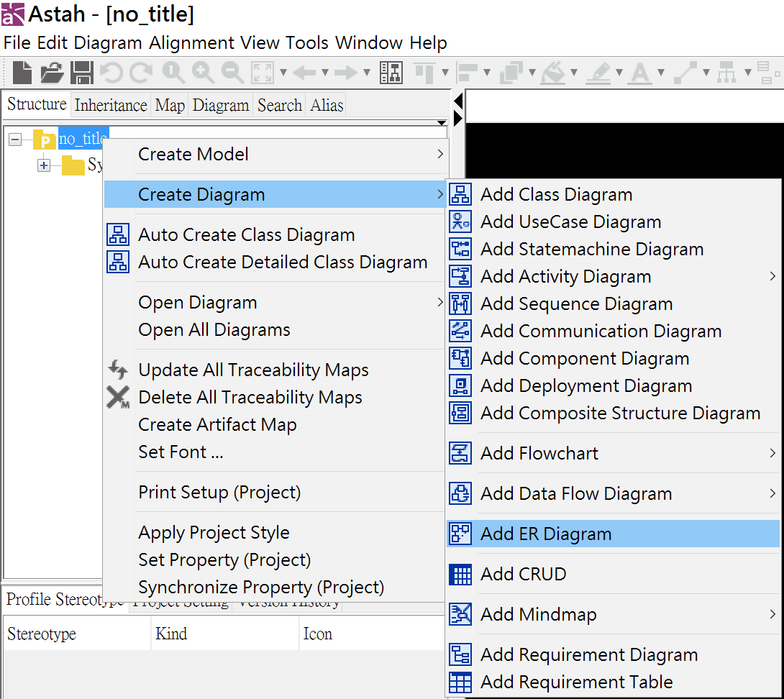This screenshot has height=699, width=784.
Task: Open the Edit menu
Action: coord(52,43)
